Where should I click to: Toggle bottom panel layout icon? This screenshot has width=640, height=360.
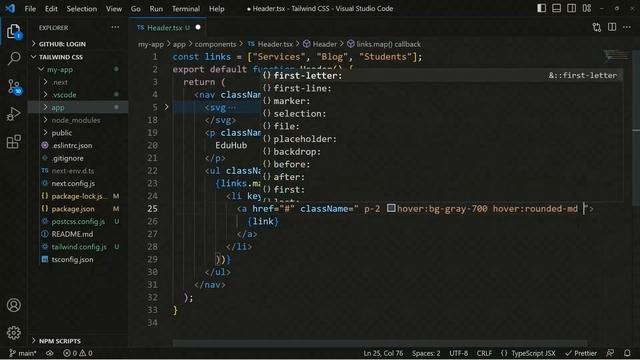pyautogui.click(x=556, y=8)
